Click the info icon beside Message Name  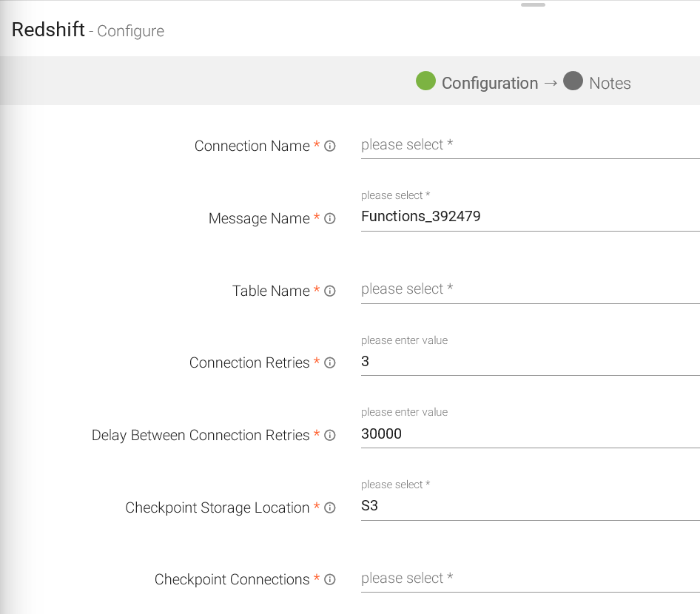click(x=330, y=219)
